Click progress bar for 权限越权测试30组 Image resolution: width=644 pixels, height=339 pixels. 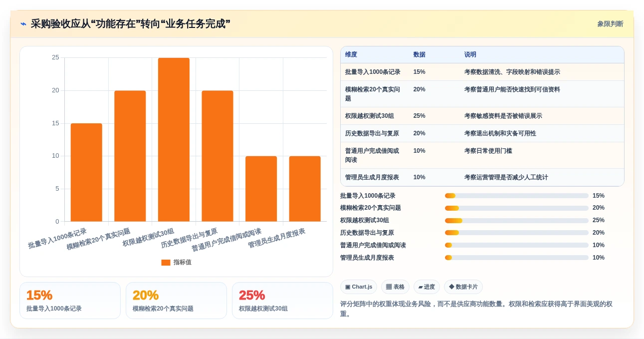point(517,220)
